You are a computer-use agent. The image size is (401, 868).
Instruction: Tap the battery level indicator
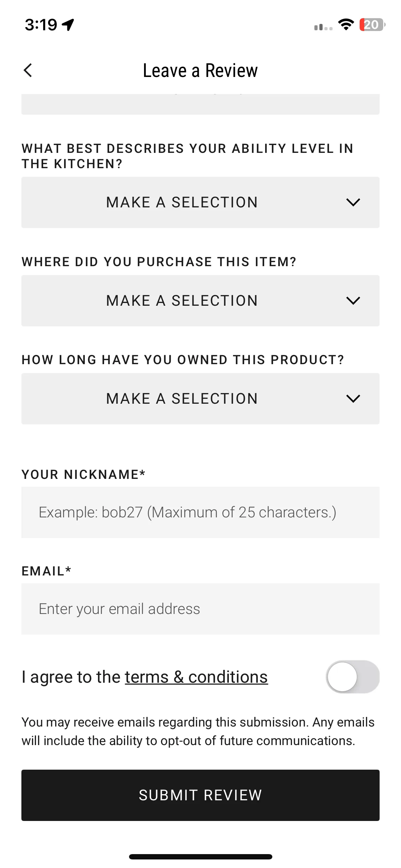[372, 25]
